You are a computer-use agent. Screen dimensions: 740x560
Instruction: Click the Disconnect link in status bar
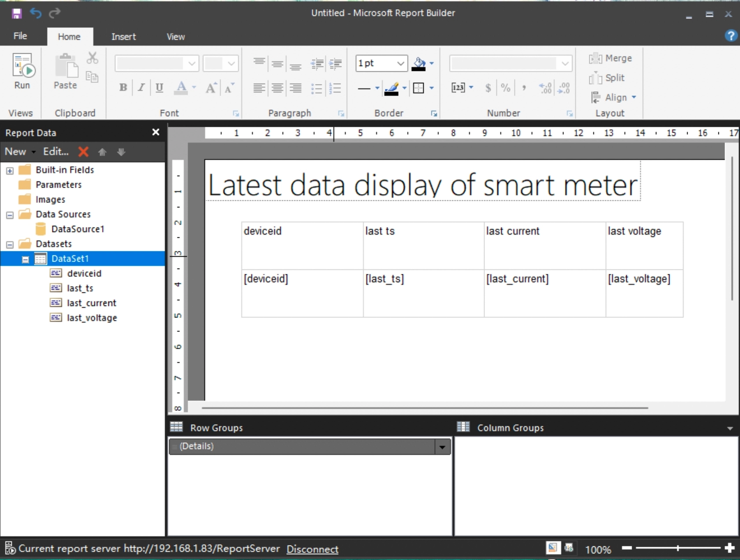pyautogui.click(x=312, y=549)
